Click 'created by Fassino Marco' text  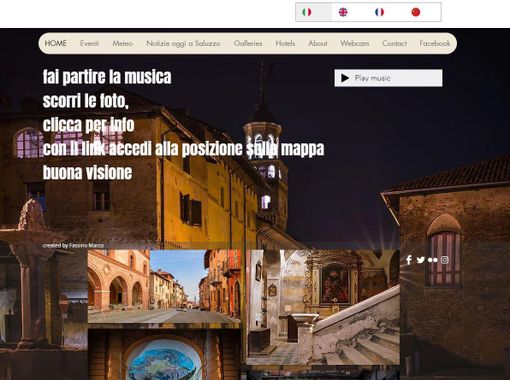point(73,246)
